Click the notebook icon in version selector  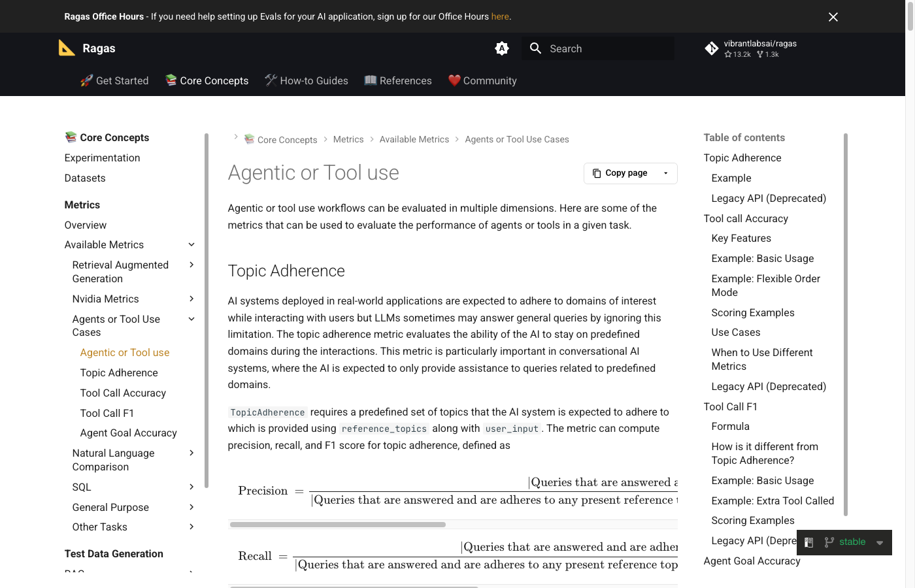[x=808, y=542]
